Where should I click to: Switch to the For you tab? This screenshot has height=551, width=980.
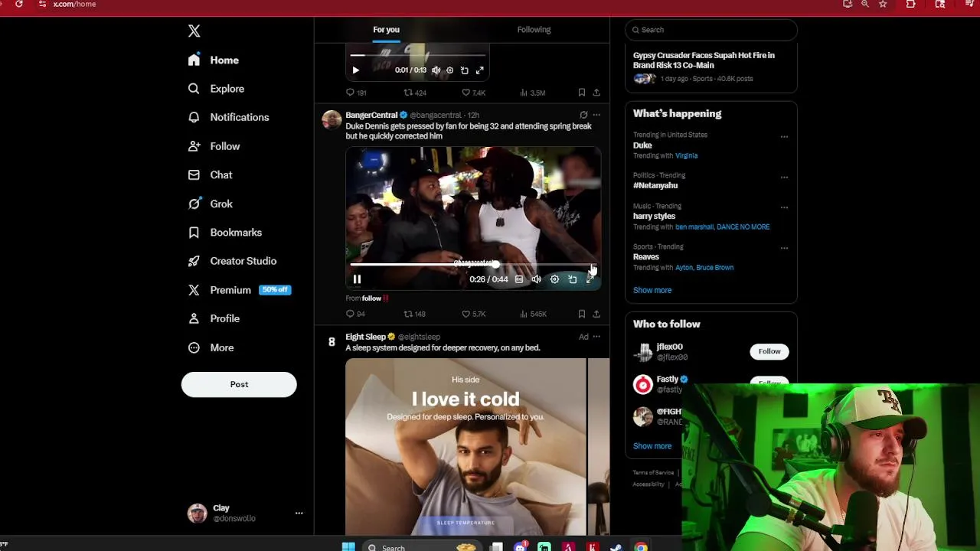(x=386, y=30)
